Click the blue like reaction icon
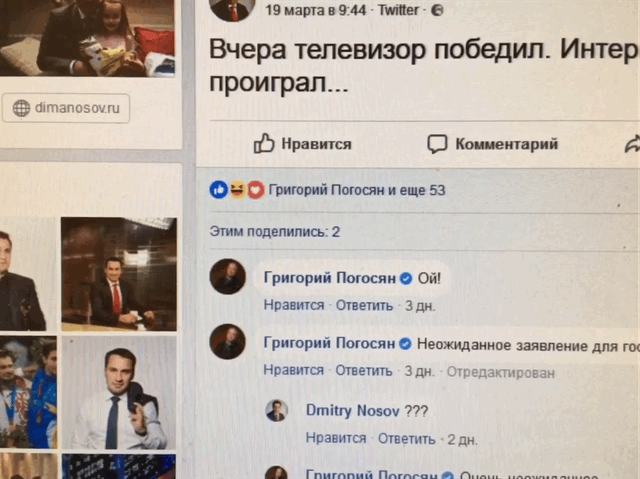This screenshot has width=640, height=479. coord(219,190)
